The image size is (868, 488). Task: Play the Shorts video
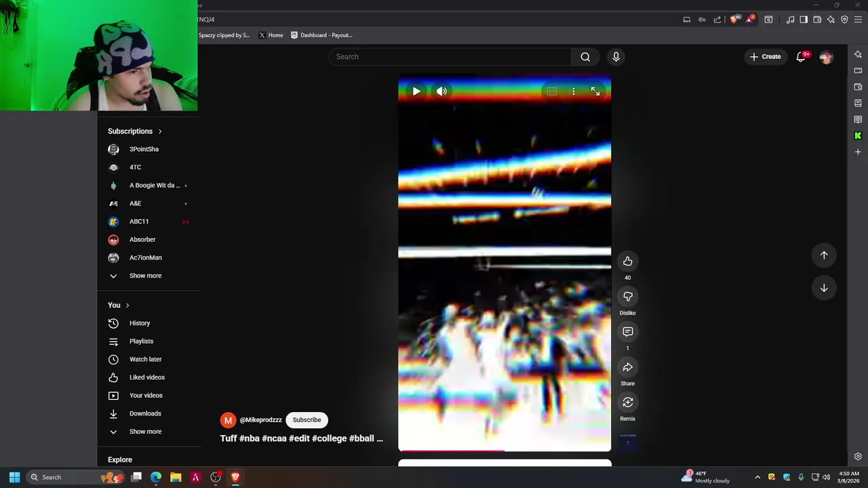(x=416, y=91)
